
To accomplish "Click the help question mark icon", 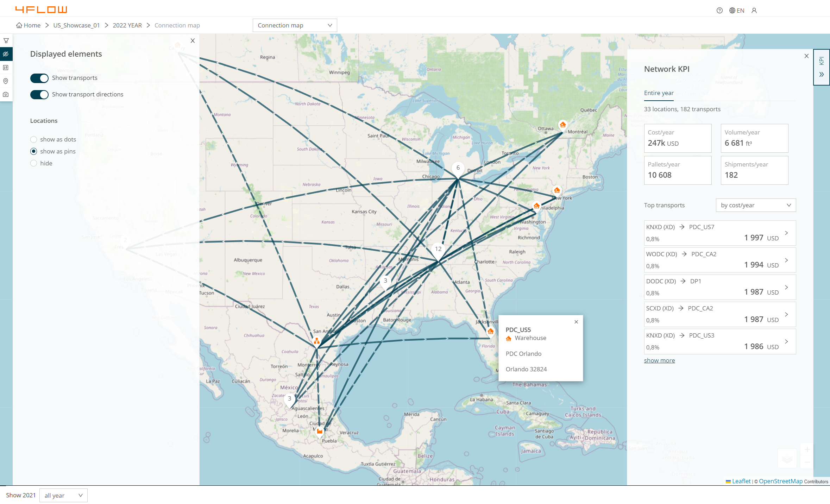I will 719,11.
